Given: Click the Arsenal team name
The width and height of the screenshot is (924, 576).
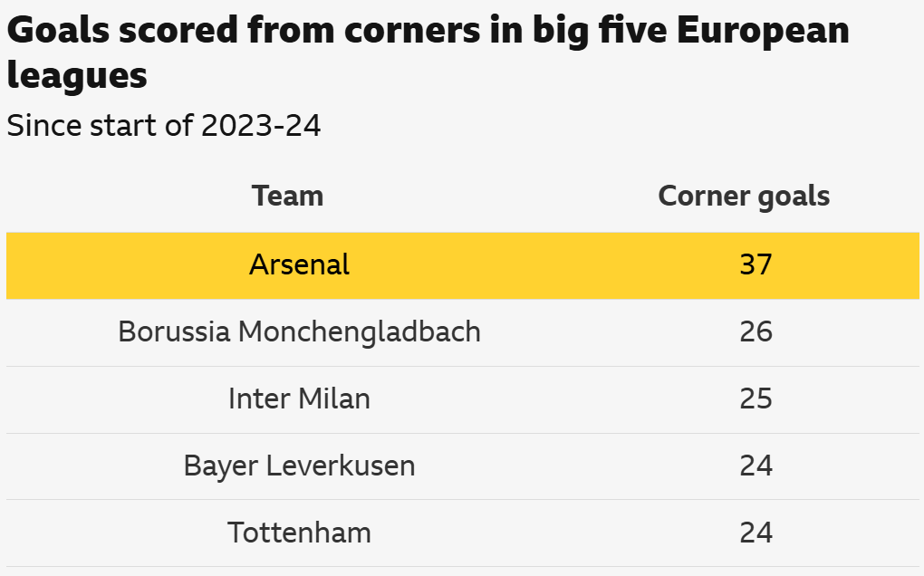Looking at the screenshot, I should 299,265.
